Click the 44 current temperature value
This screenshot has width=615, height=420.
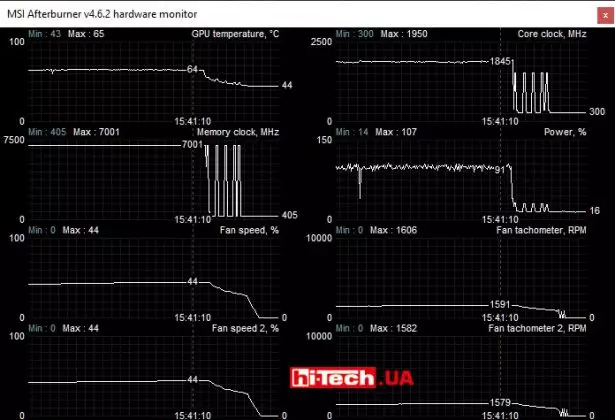click(287, 85)
